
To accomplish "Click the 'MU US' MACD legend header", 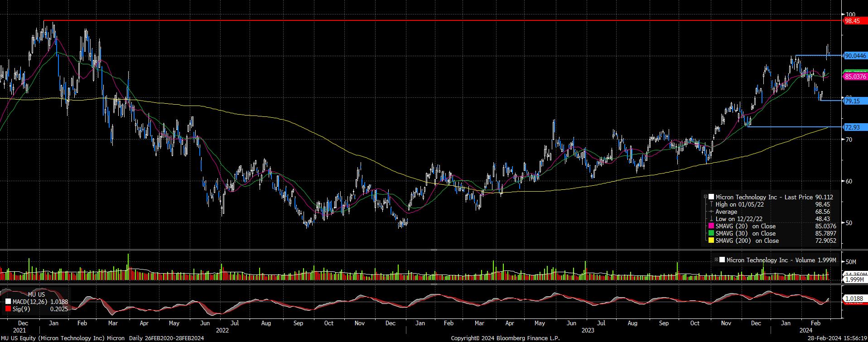I will point(36,294).
